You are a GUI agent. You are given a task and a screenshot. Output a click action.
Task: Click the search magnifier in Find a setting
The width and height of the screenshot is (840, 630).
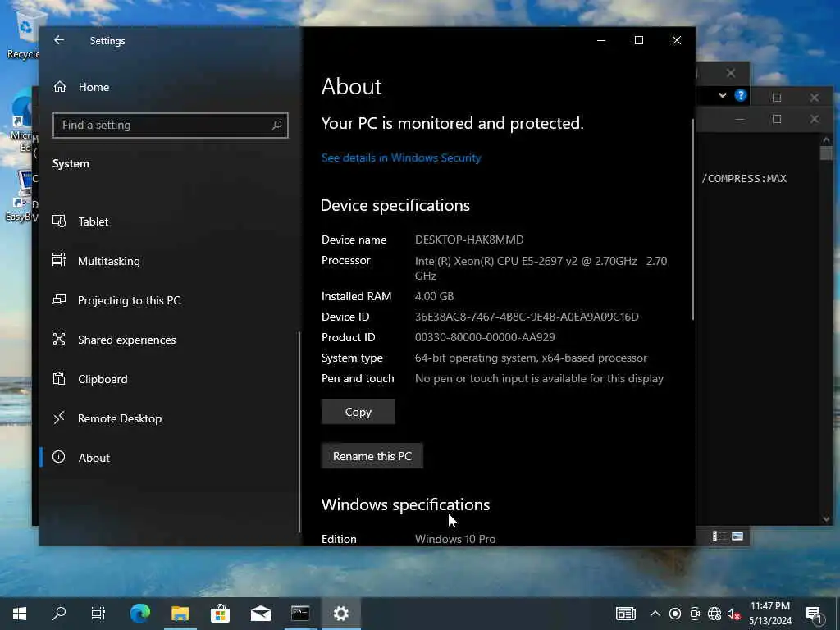(276, 126)
